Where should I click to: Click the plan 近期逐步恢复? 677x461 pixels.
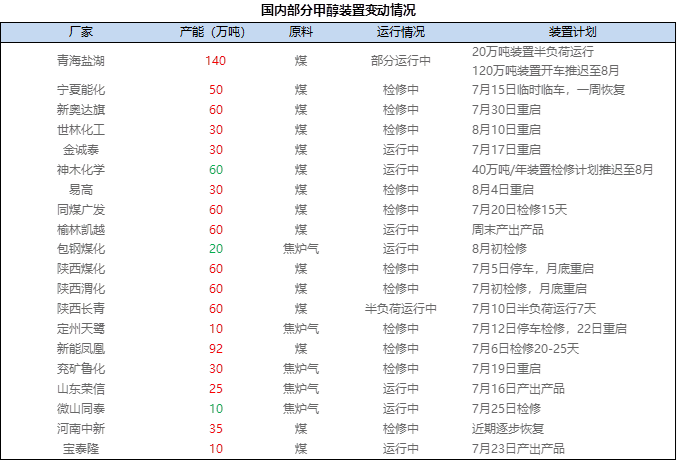508,429
